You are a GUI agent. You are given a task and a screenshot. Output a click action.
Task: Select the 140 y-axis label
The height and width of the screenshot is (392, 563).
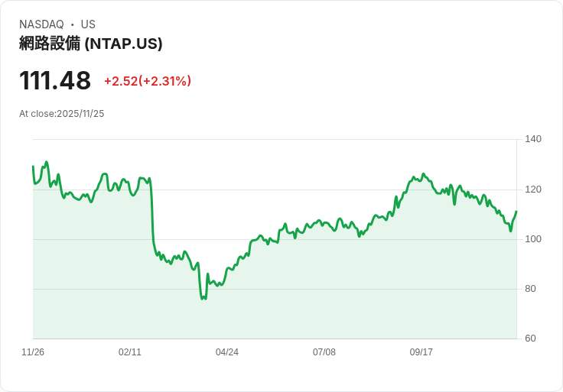point(533,139)
